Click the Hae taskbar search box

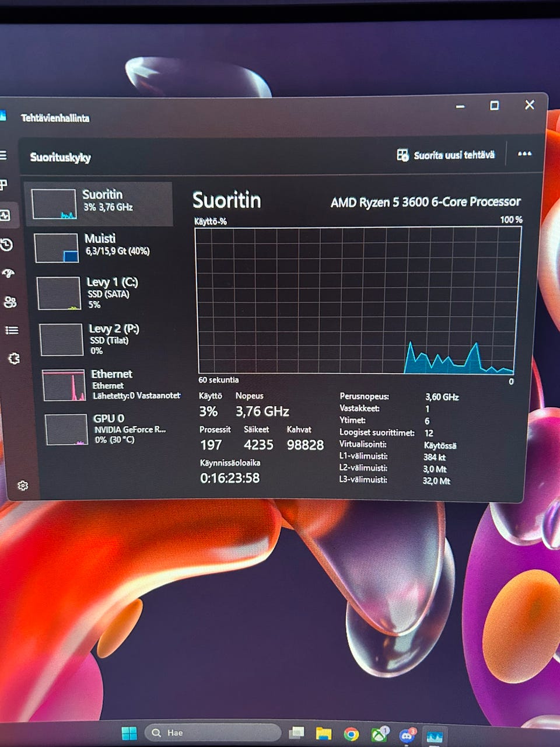pyautogui.click(x=212, y=733)
